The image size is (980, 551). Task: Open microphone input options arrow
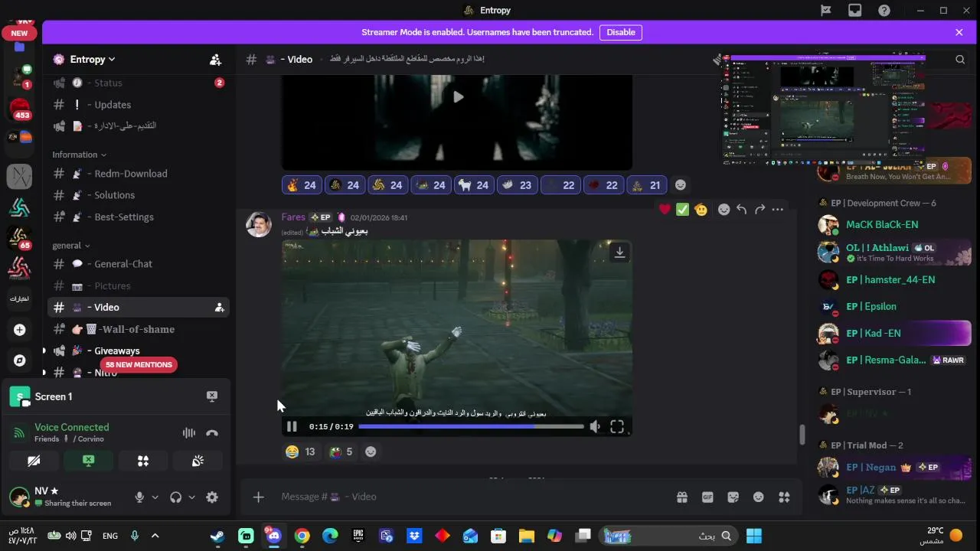click(x=155, y=497)
